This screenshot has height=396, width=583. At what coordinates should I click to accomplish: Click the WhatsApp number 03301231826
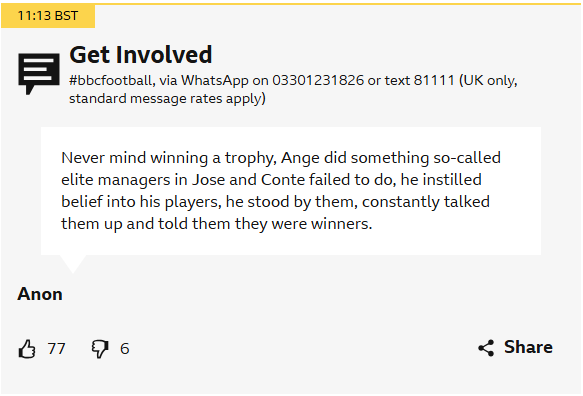click(x=318, y=80)
